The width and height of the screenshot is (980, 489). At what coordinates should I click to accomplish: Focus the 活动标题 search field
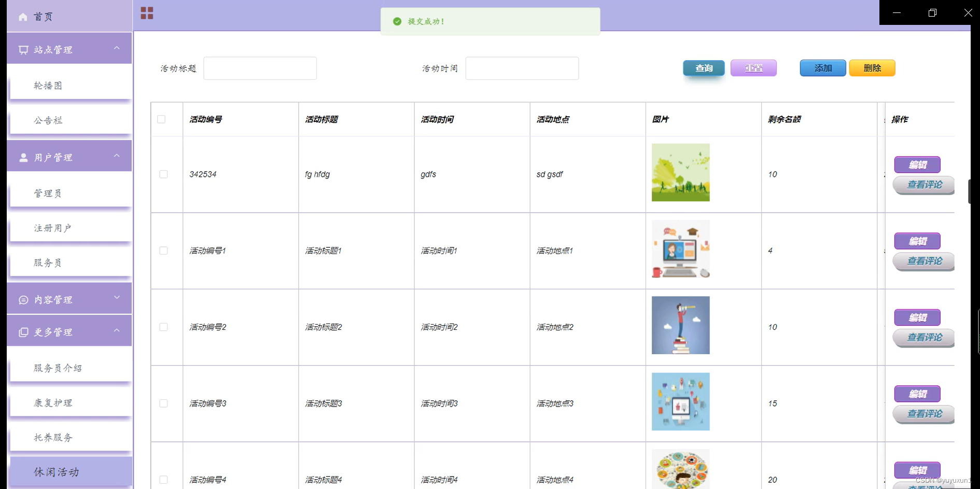260,68
